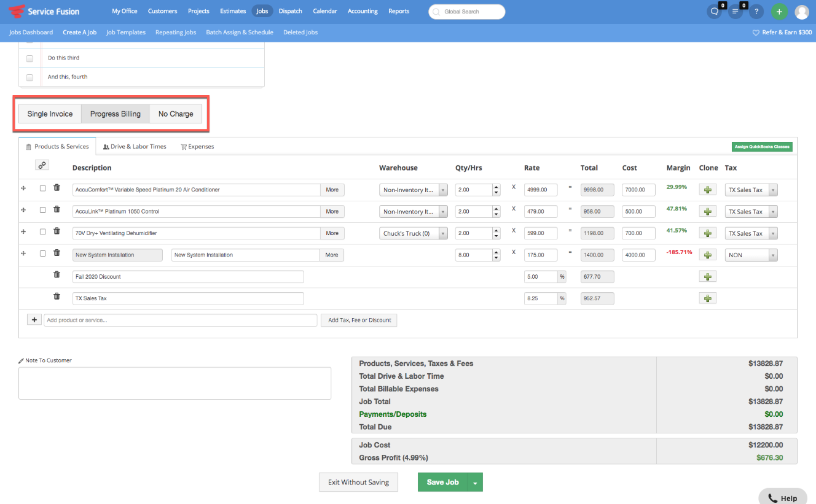This screenshot has height=504, width=816.
Task: Grab the move handle for AccuLink row
Action: point(23,210)
